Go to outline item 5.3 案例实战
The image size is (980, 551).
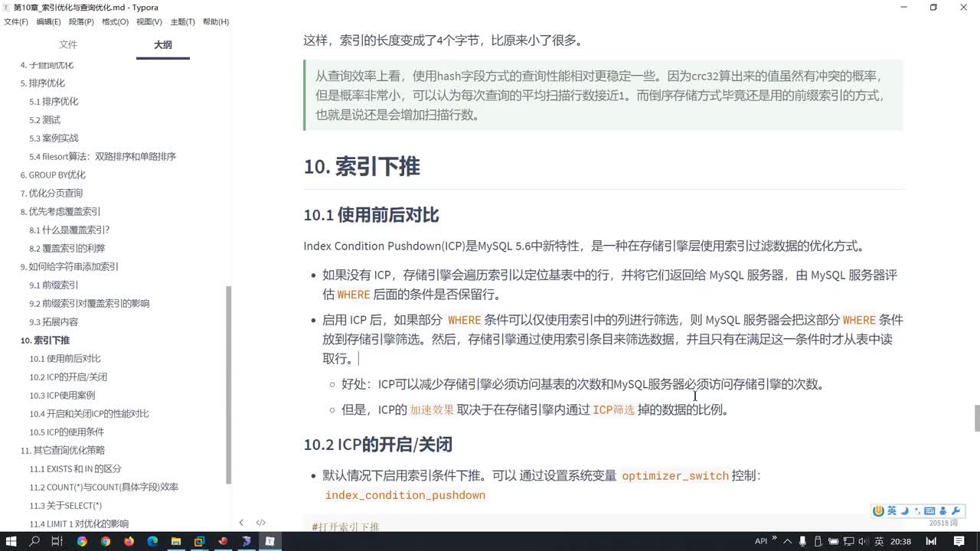click(x=54, y=138)
